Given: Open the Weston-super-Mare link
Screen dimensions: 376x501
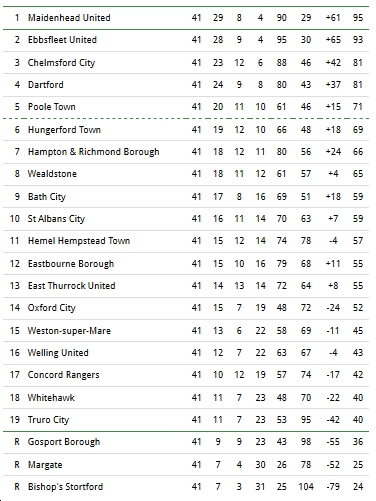Looking at the screenshot, I should pyautogui.click(x=69, y=331).
